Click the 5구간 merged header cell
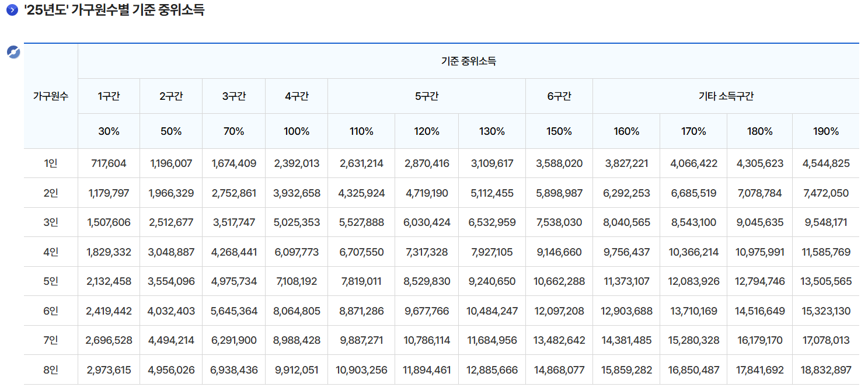The width and height of the screenshot is (868, 387). pos(426,96)
